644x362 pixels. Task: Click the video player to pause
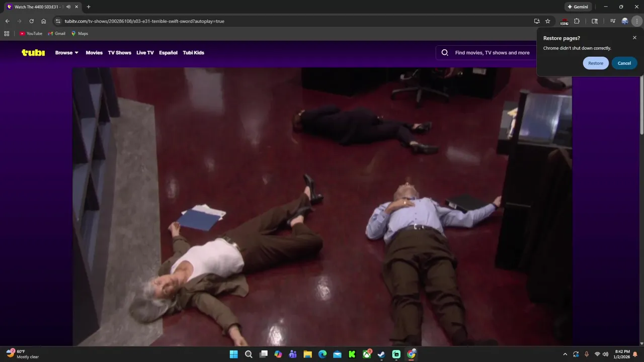(322, 206)
